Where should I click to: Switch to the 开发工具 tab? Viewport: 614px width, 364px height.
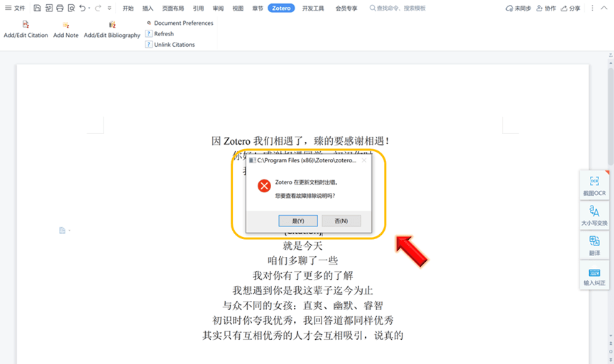[313, 9]
